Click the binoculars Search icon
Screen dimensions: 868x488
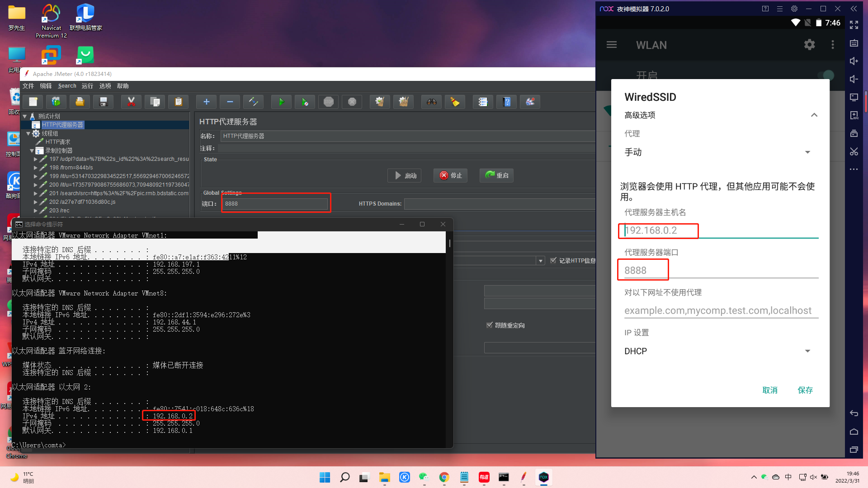point(431,102)
